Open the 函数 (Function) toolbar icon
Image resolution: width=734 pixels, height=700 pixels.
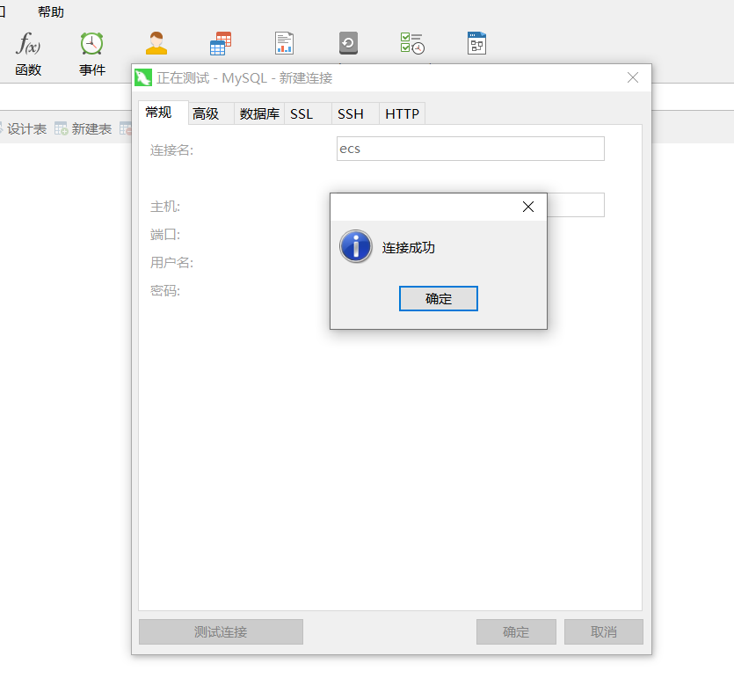click(x=28, y=54)
